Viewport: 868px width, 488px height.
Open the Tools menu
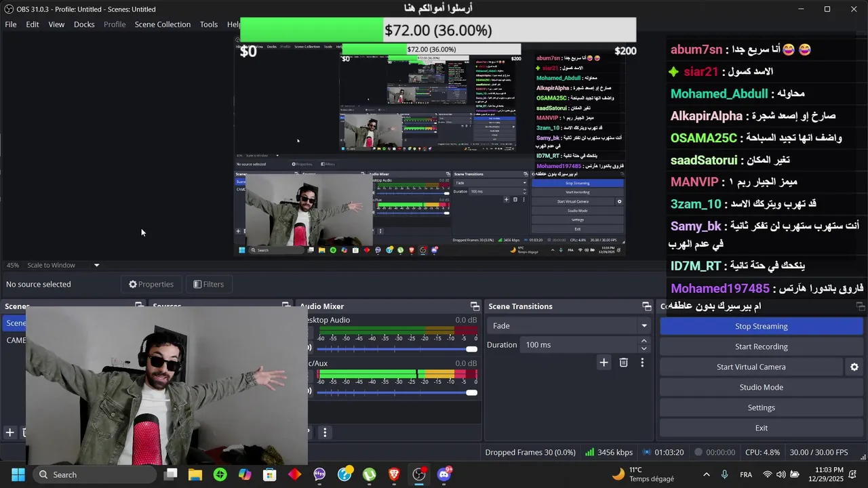click(209, 24)
